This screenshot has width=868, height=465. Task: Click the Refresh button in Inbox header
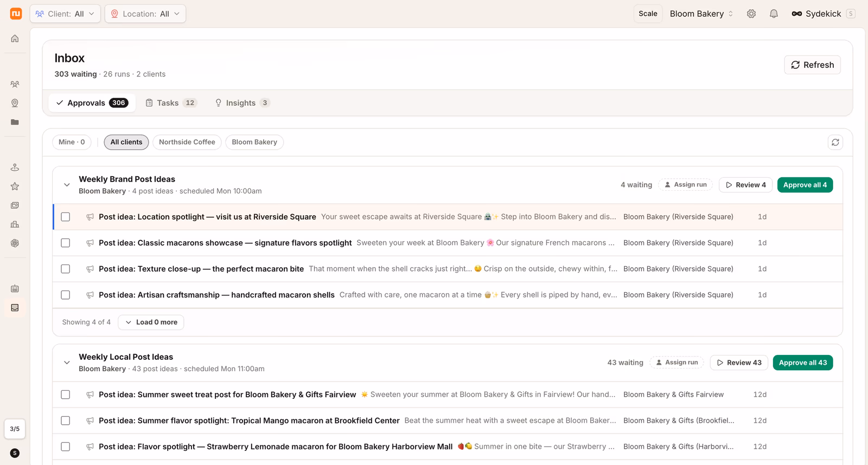coord(812,65)
